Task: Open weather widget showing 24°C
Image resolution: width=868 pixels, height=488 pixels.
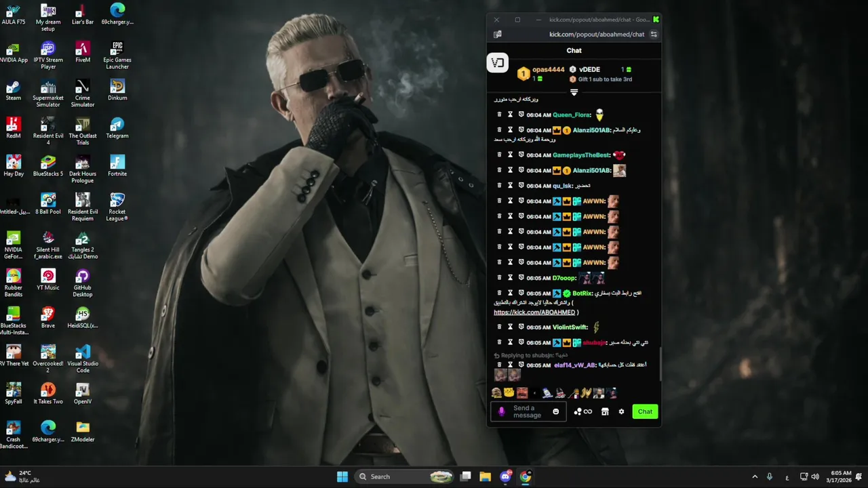Action: (21, 476)
